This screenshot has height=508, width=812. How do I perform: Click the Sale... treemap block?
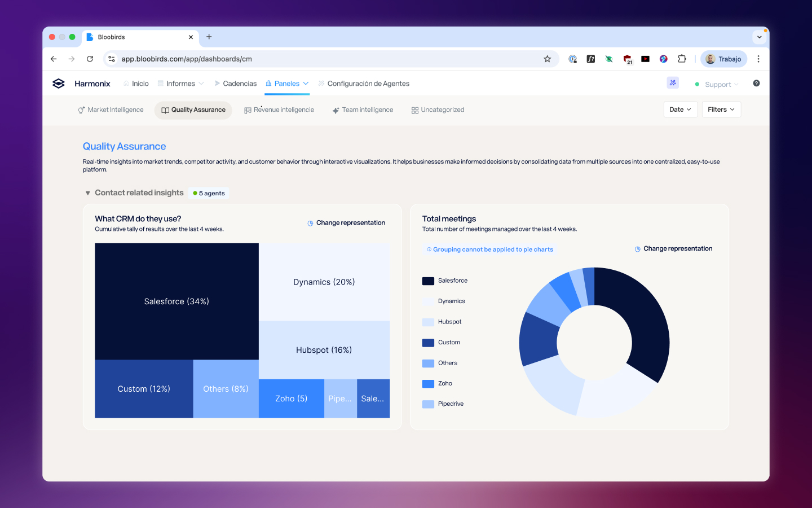tap(373, 398)
